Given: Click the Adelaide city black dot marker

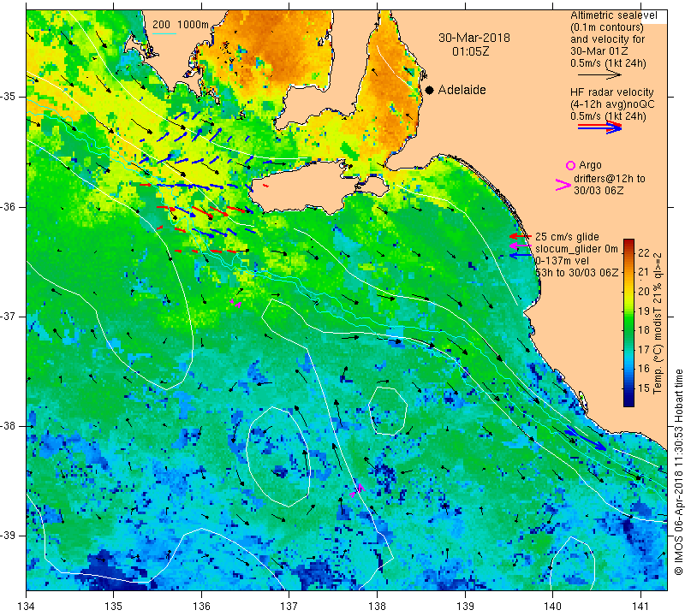Looking at the screenshot, I should (430, 90).
